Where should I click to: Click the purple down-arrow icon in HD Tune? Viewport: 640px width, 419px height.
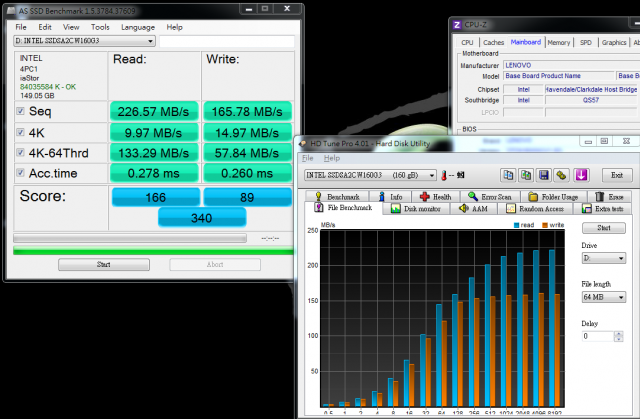[x=581, y=175]
